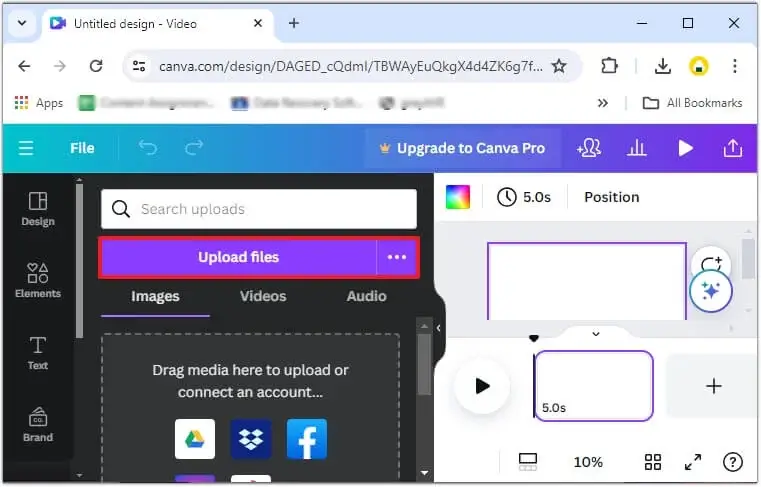Image resolution: width=761 pixels, height=487 pixels.
Task: Switch to the Videos tab
Action: pos(263,296)
